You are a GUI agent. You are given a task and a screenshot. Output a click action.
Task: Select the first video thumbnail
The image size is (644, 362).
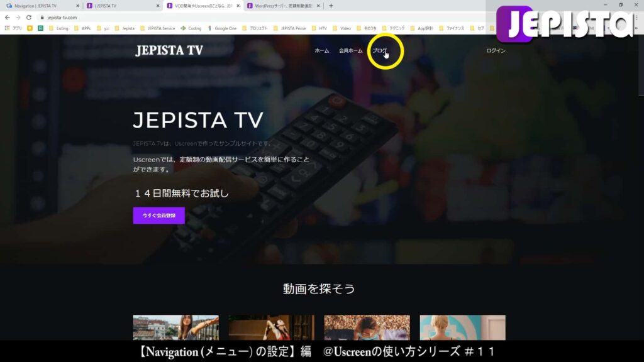176,330
